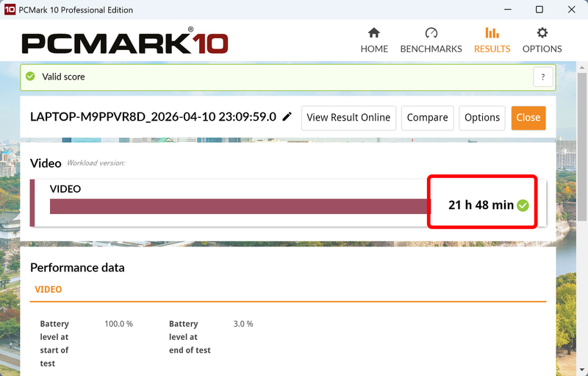The height and width of the screenshot is (376, 588).
Task: Select the VIDEO performance data tab
Action: pyautogui.click(x=49, y=289)
